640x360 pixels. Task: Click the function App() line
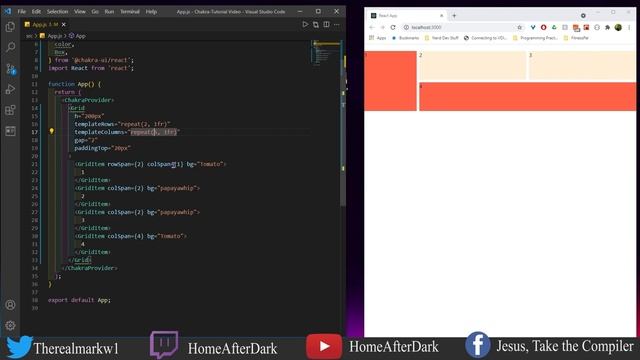point(74,84)
